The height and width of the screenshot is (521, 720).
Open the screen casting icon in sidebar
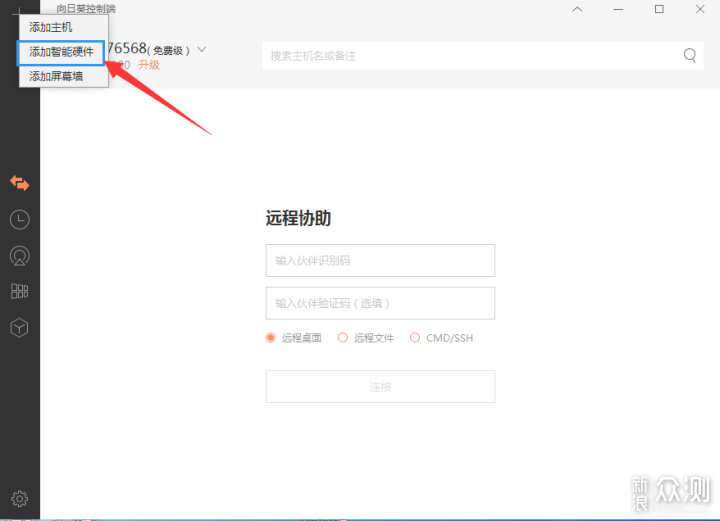click(x=20, y=256)
